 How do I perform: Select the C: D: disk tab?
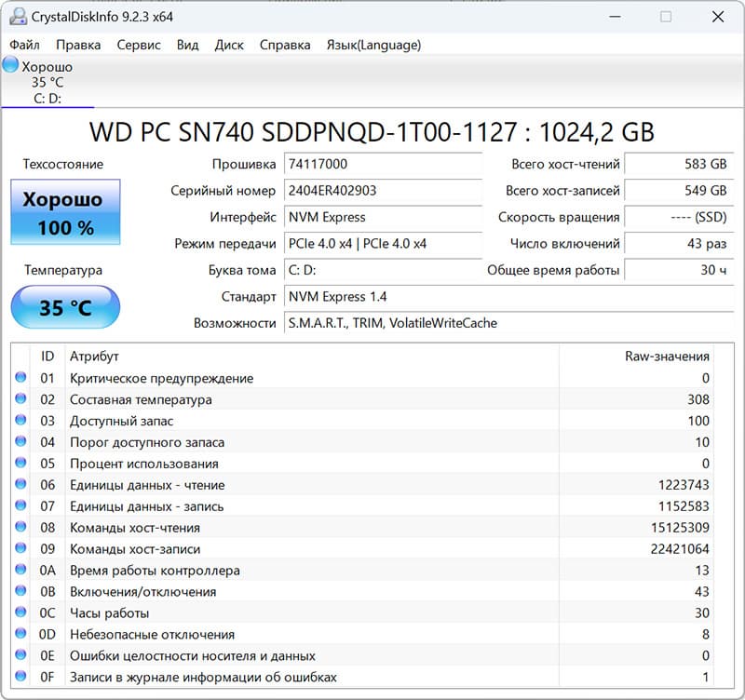point(47,98)
